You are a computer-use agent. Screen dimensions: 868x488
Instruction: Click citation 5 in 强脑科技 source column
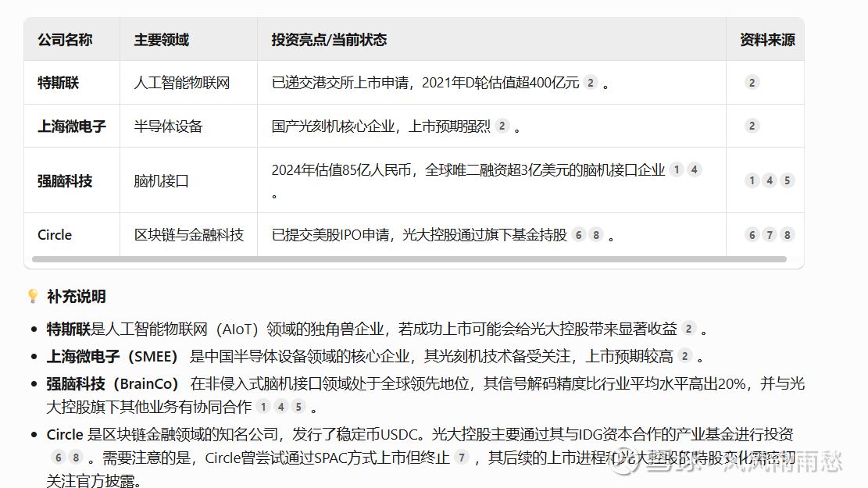788,180
